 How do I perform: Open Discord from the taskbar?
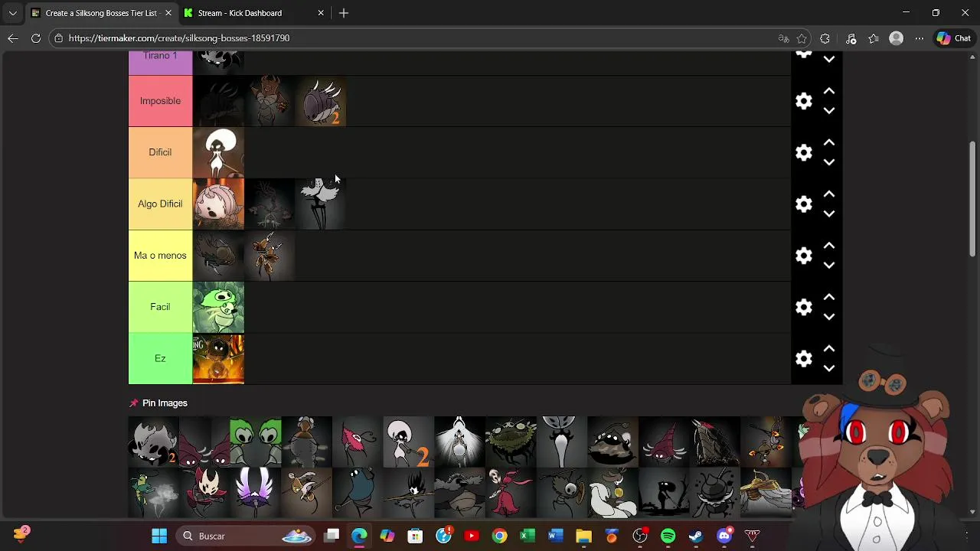coord(724,536)
